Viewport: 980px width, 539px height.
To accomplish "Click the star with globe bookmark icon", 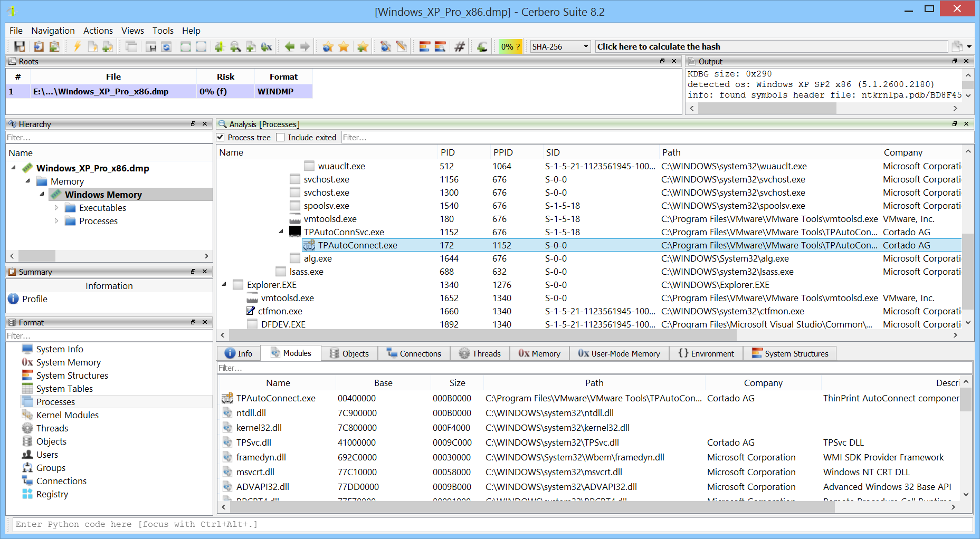I will [x=328, y=46].
